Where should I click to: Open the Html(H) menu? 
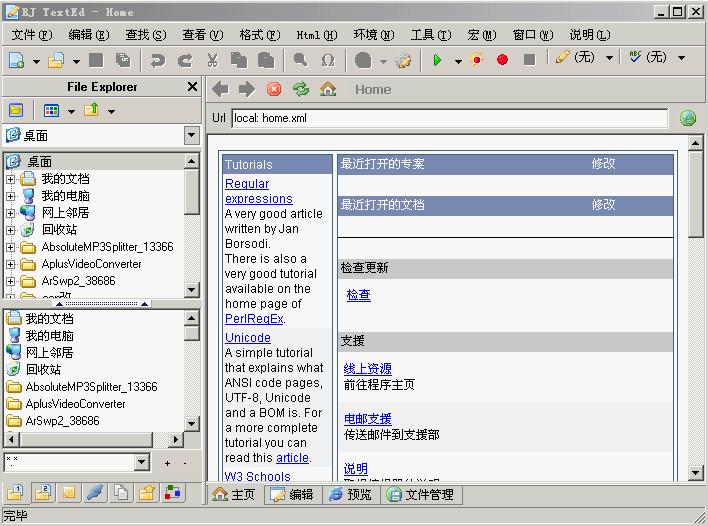(317, 35)
